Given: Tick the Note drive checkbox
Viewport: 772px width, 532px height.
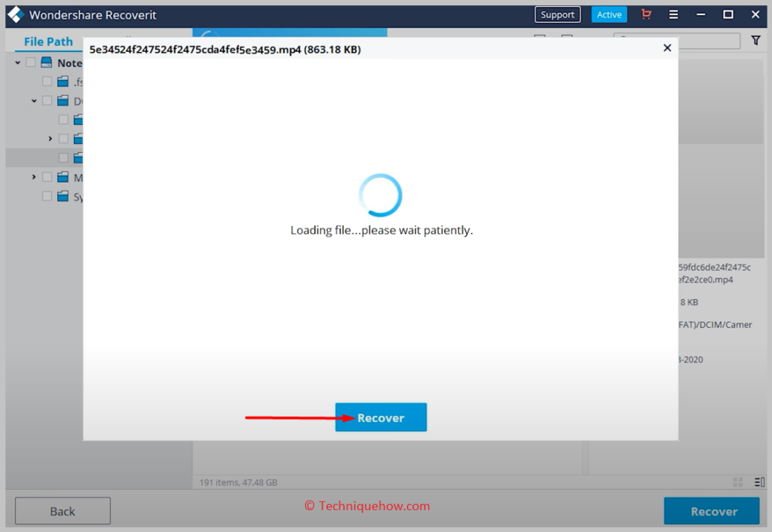Looking at the screenshot, I should tap(30, 62).
